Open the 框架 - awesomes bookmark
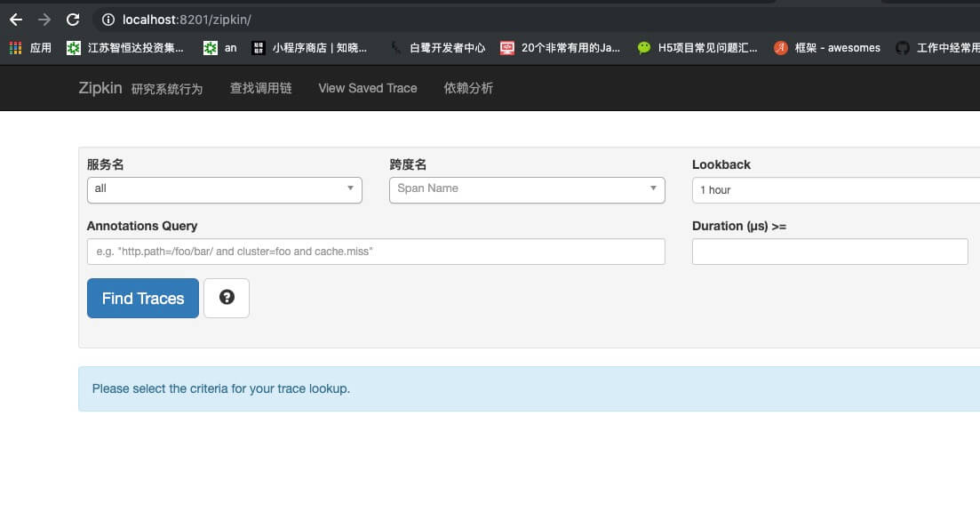980x528 pixels. pos(827,47)
